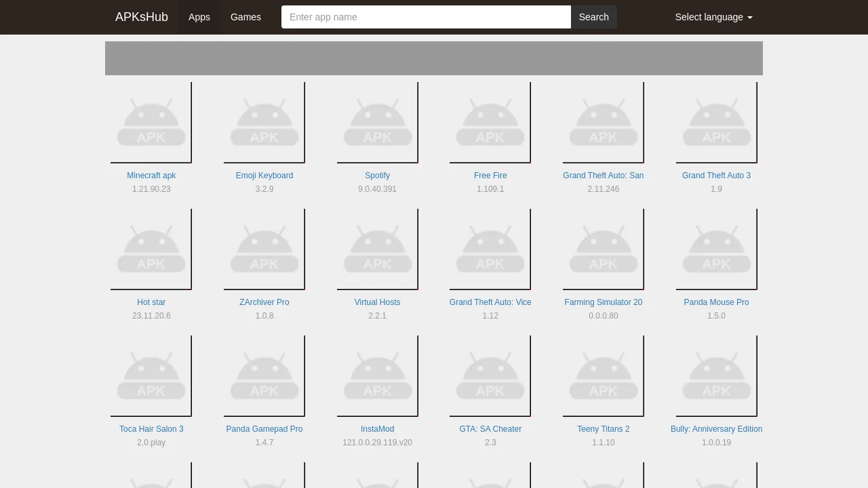Screen dimensions: 868x488
Task: Click the gray banner below navbar
Action: click(x=434, y=58)
